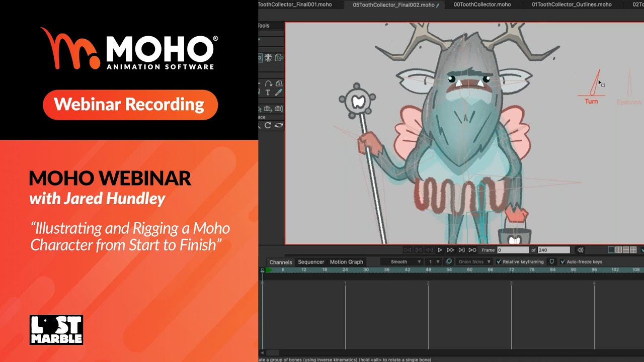
Task: Click the rotate workspace icon
Action: (x=268, y=125)
